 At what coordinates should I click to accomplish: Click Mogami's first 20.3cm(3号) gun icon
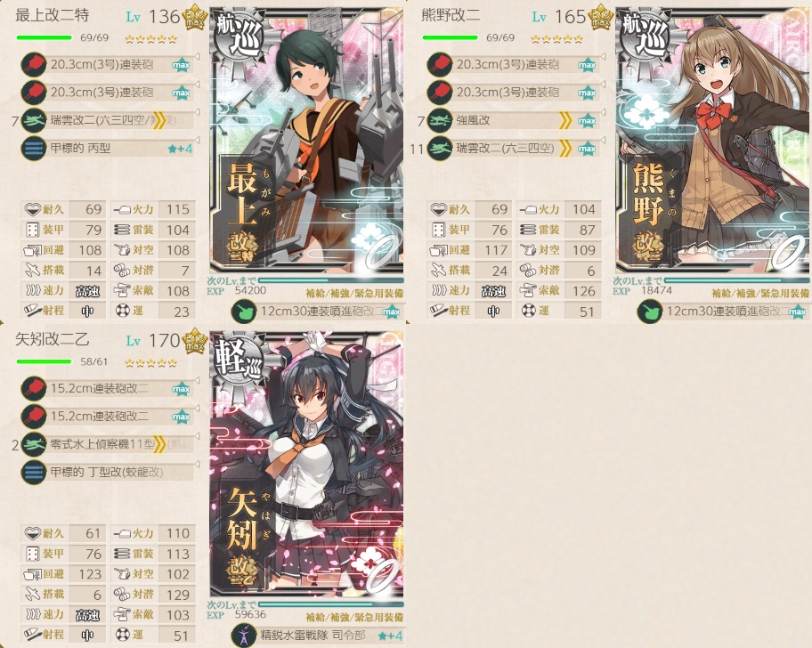pyautogui.click(x=34, y=65)
